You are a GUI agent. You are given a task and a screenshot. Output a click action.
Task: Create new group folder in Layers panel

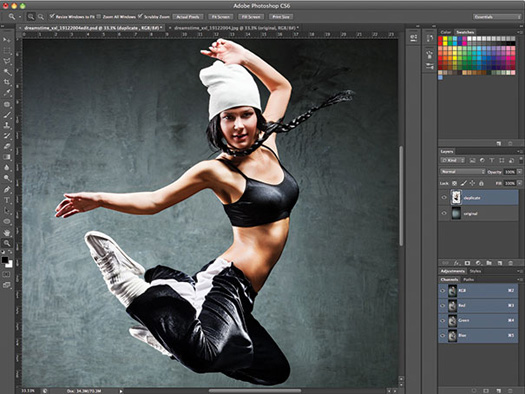click(x=489, y=263)
